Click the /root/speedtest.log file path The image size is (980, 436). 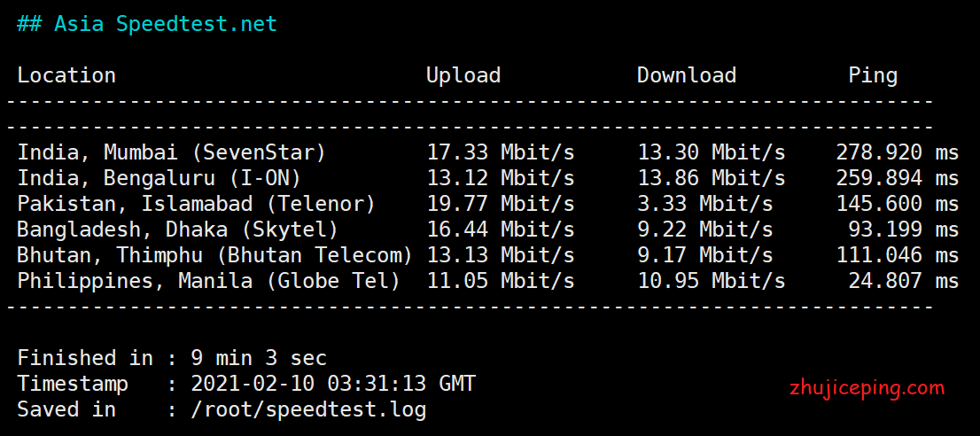(308, 409)
